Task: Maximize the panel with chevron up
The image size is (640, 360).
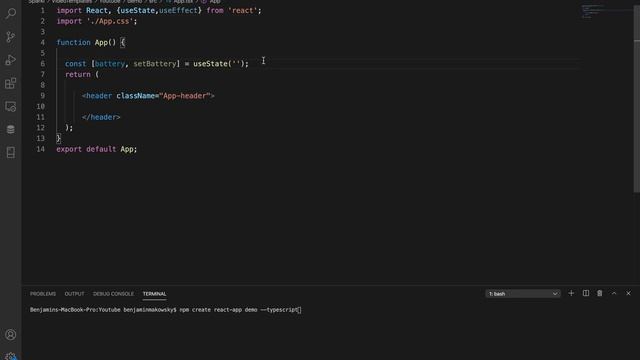Action: tap(614, 293)
